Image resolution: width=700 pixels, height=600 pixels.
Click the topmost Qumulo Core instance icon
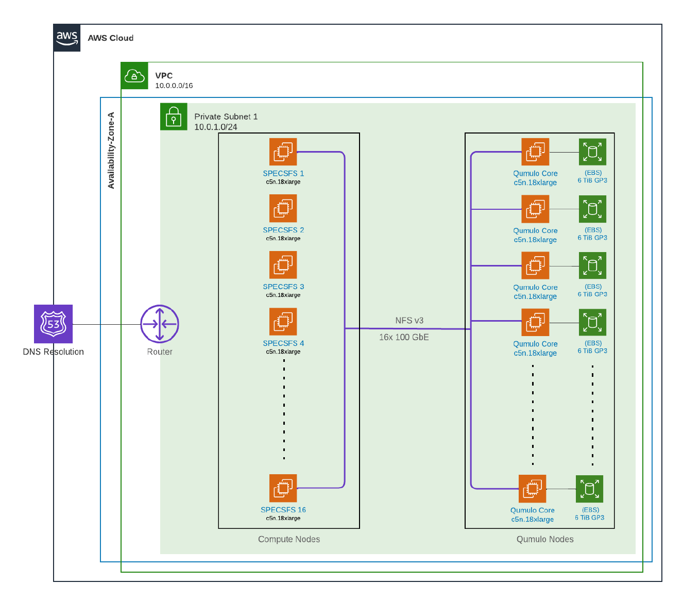tap(535, 152)
